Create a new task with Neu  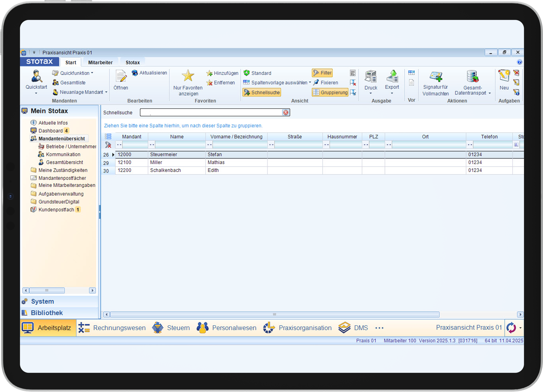click(504, 80)
